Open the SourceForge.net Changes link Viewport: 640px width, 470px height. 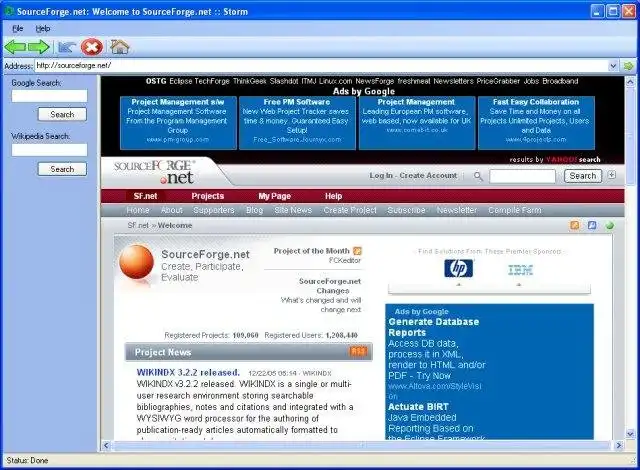[x=330, y=286]
